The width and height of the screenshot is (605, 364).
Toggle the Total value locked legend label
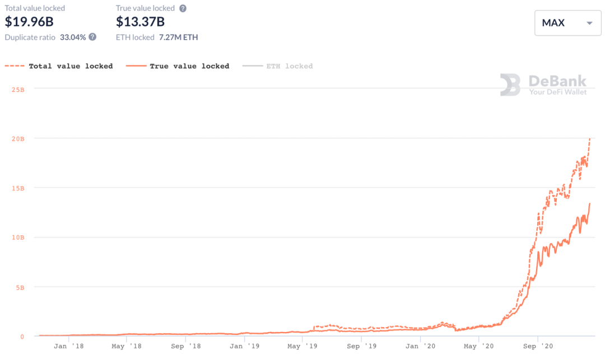tap(71, 66)
